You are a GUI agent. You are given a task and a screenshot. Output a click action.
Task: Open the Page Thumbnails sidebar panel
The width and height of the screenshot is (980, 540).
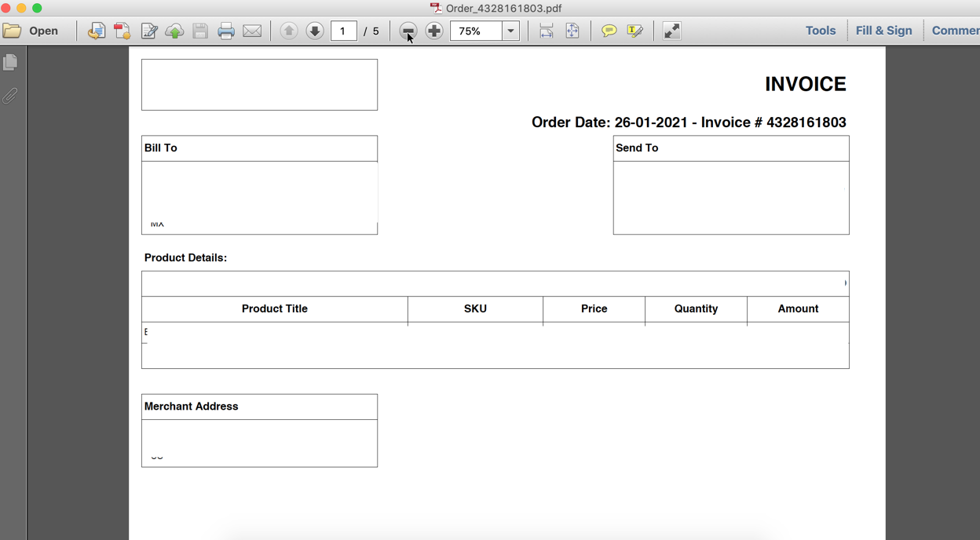coord(10,61)
